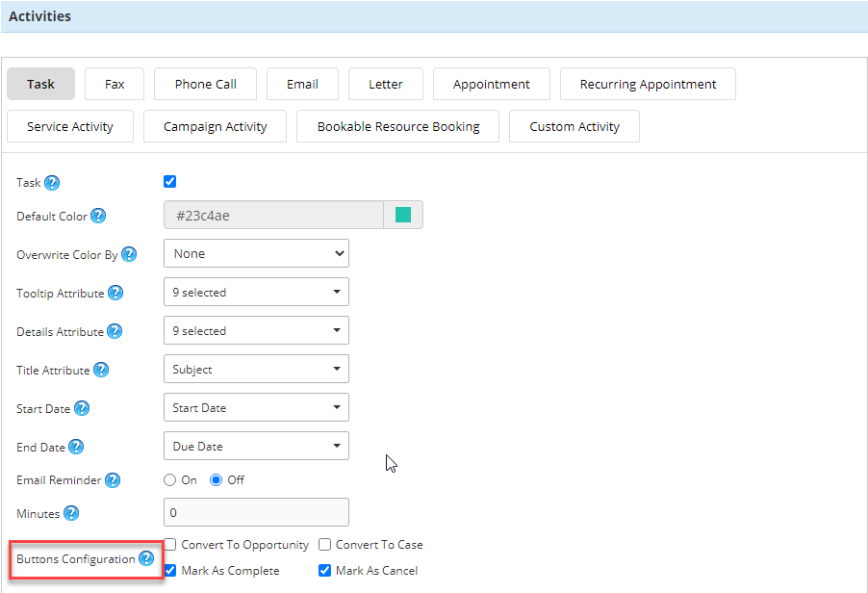Expand the Tooltip Attribute multi-select dropdown

(256, 292)
